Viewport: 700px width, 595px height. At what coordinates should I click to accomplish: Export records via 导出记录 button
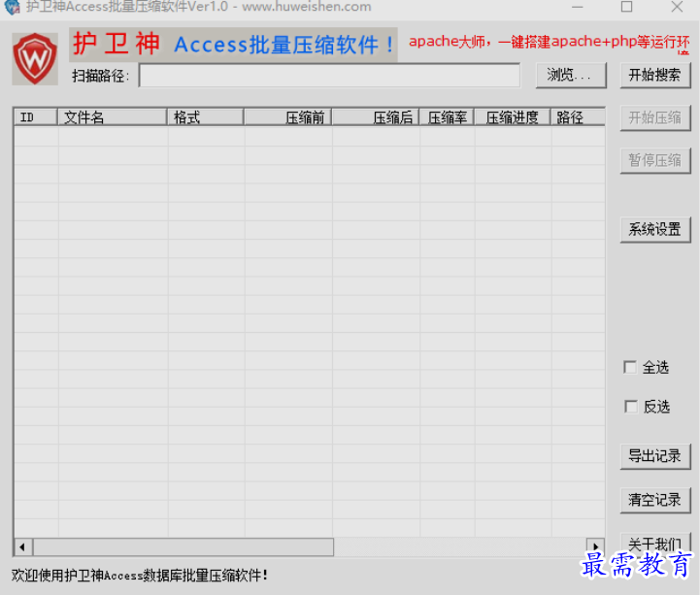click(655, 456)
